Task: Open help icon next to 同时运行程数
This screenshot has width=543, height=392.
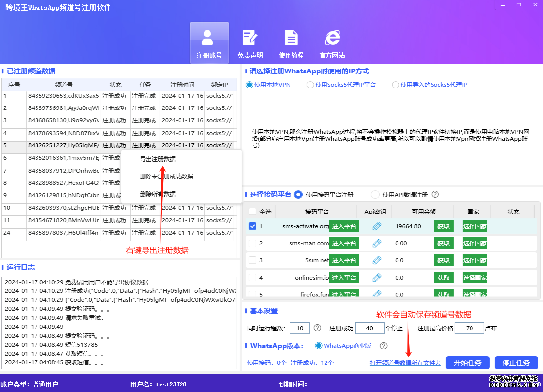Action: click(317, 327)
